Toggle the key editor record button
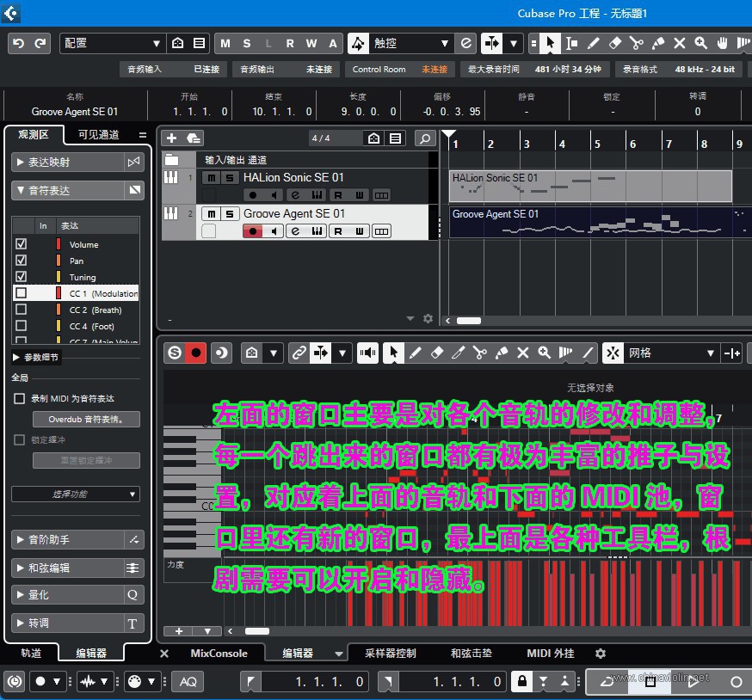This screenshot has height=700, width=752. pos(196,353)
